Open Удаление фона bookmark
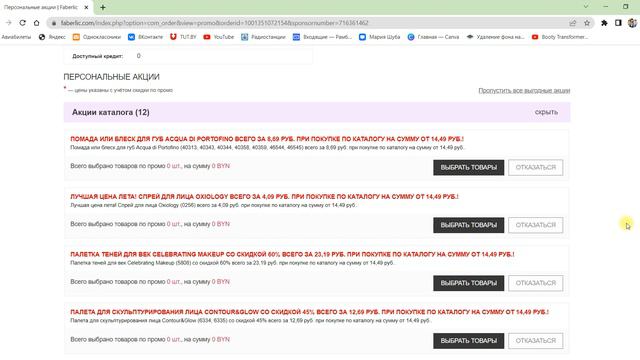This screenshot has height=360, width=640. pyautogui.click(x=496, y=37)
